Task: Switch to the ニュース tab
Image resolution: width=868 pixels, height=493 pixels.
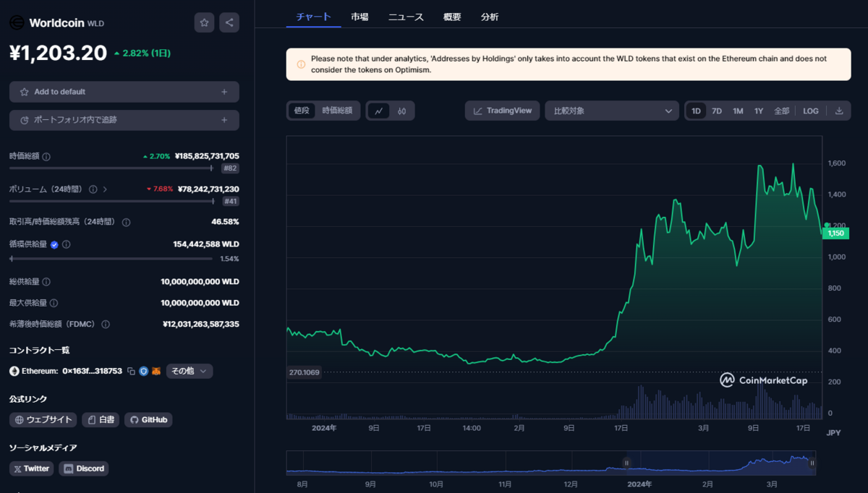Action: 406,17
